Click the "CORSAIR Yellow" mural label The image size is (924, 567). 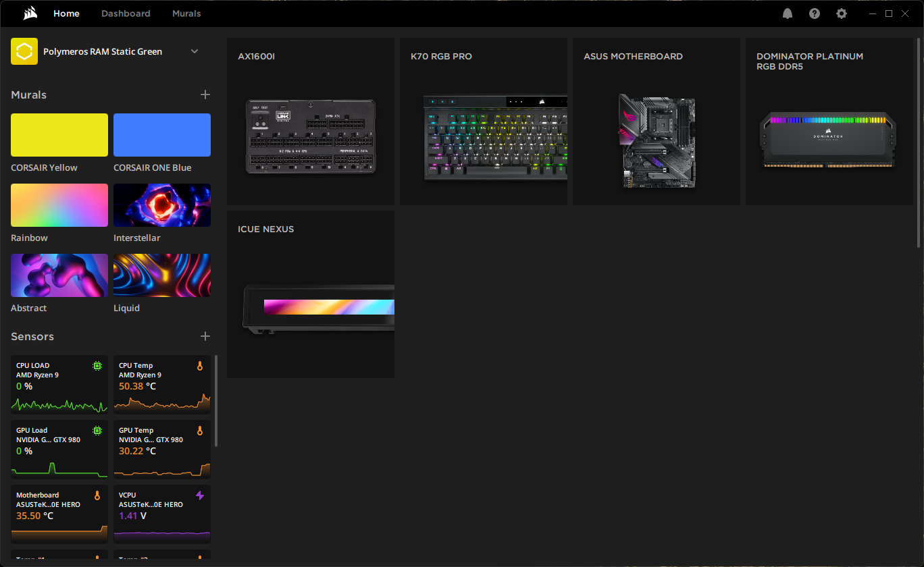44,167
